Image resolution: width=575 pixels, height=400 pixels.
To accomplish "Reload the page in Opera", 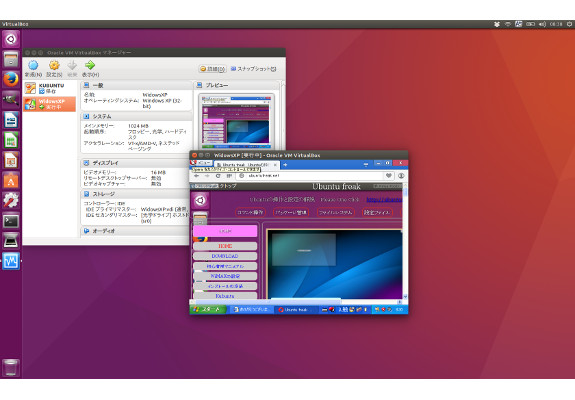I will click(218, 176).
